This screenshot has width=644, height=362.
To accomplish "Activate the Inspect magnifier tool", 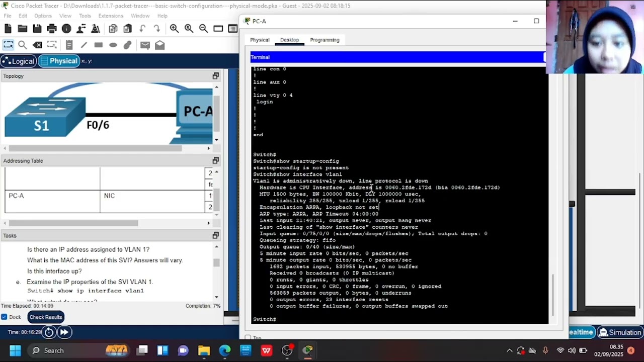I will click(x=23, y=45).
